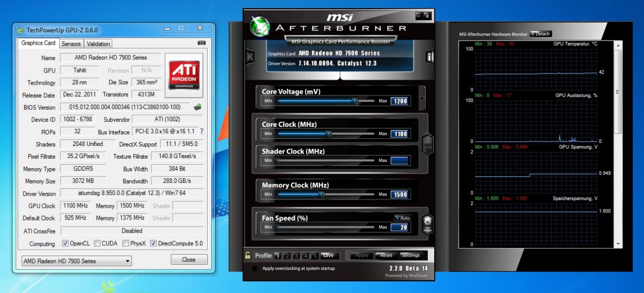Switch to the Graphics Card tab
The height and width of the screenshot is (293, 644).
[x=38, y=43]
